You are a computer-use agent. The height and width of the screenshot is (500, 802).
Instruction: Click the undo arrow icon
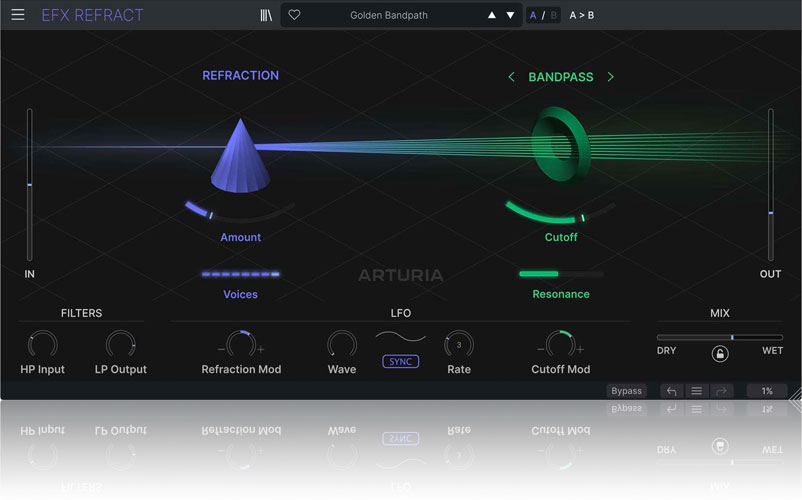[672, 391]
